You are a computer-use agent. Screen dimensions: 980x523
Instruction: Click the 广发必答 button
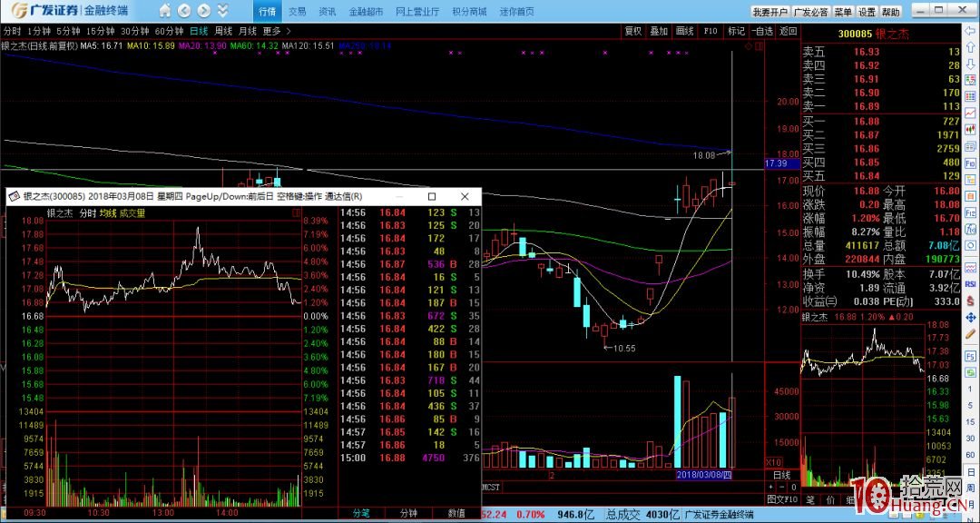click(810, 12)
